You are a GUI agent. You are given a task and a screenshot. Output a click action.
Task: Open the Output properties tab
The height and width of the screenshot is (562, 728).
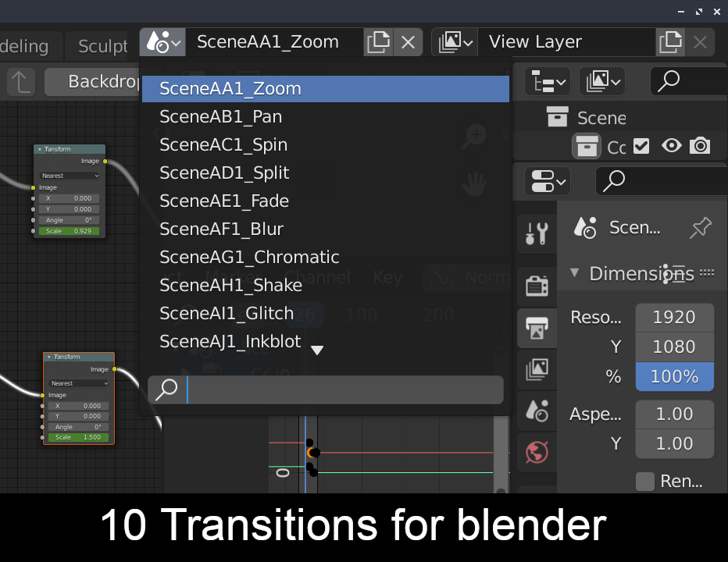(x=537, y=328)
